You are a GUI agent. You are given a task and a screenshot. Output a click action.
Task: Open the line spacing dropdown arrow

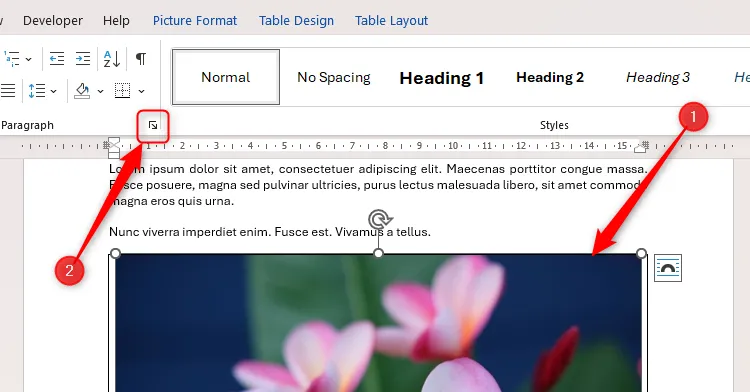coord(54,91)
